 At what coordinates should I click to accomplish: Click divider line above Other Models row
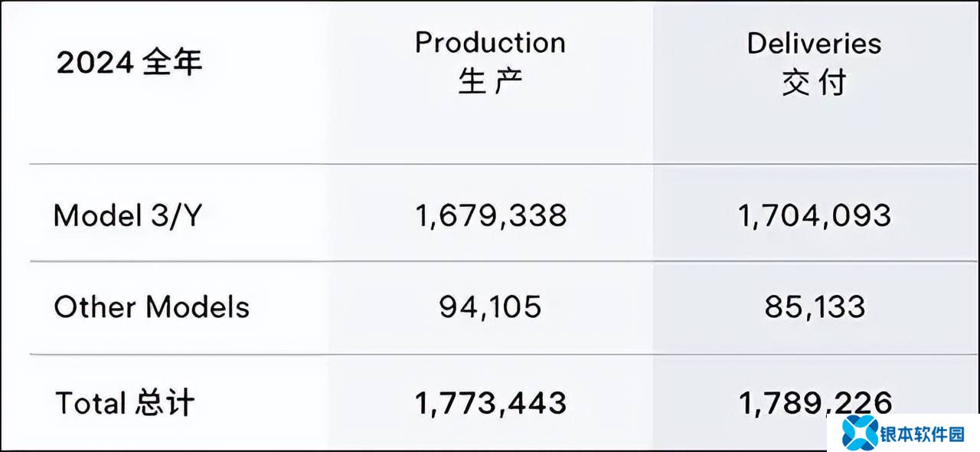tap(490, 262)
